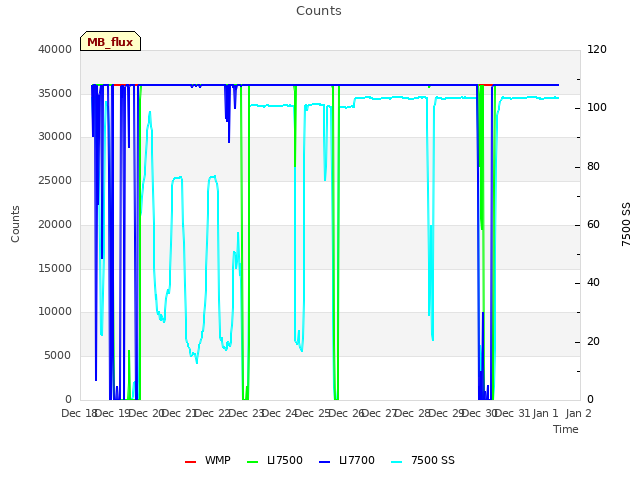Click the chart title 'Counts'
640x480 pixels.
click(x=319, y=11)
